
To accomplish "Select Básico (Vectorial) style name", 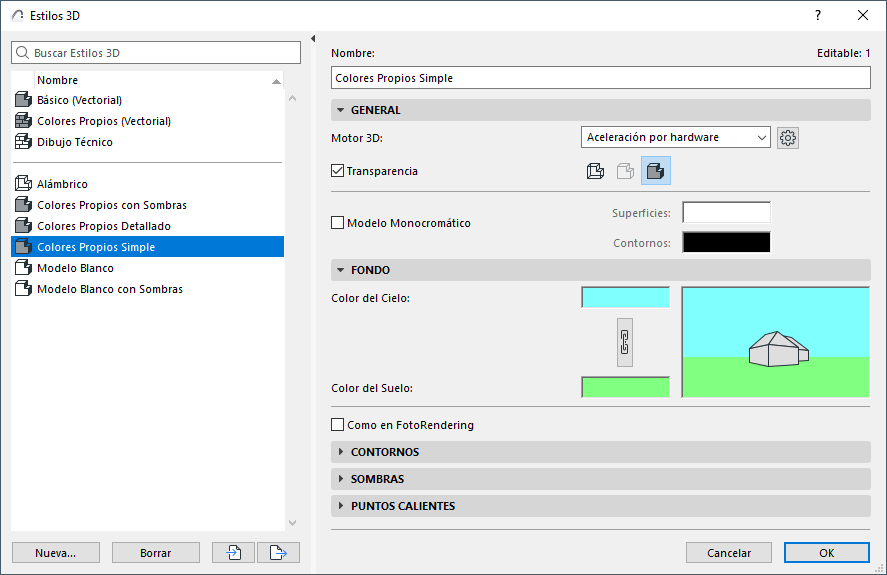I will [79, 100].
